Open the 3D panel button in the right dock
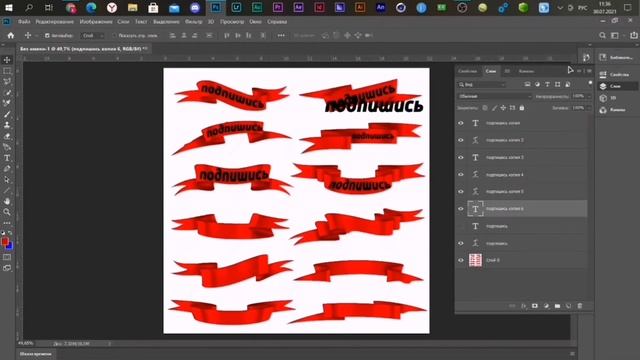The image size is (640, 360). (x=609, y=98)
